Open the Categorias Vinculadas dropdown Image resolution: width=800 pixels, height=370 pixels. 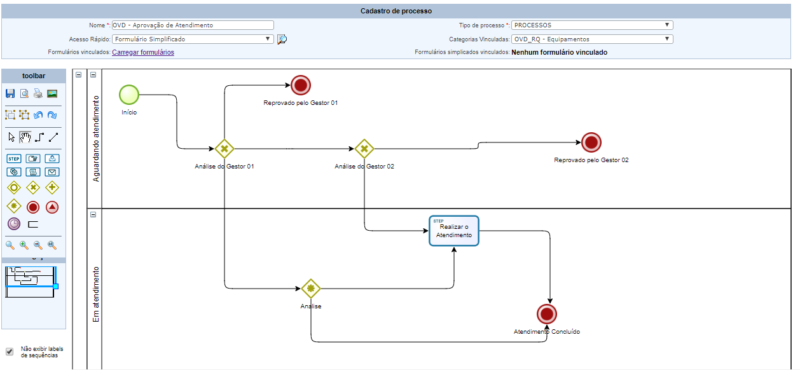click(592, 39)
